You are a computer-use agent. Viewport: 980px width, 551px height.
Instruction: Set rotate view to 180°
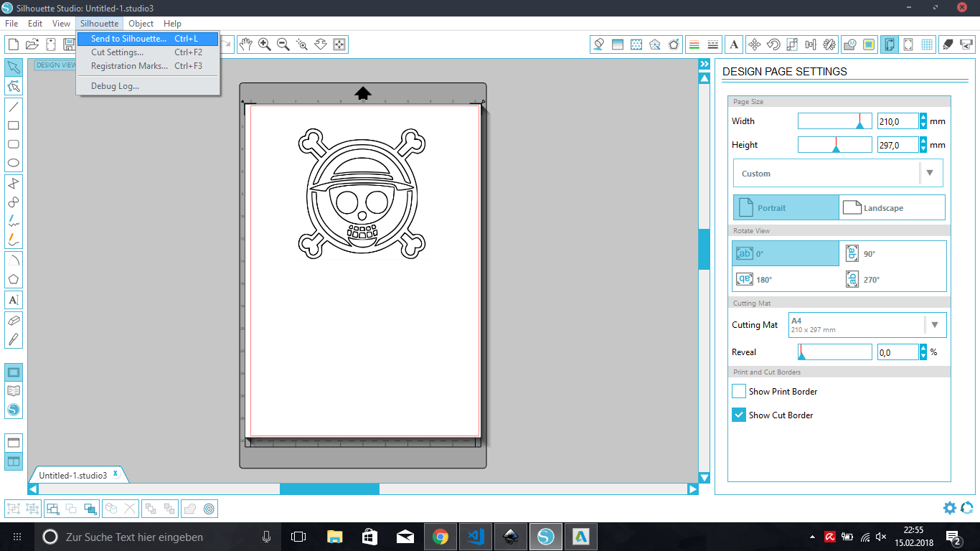click(x=786, y=279)
